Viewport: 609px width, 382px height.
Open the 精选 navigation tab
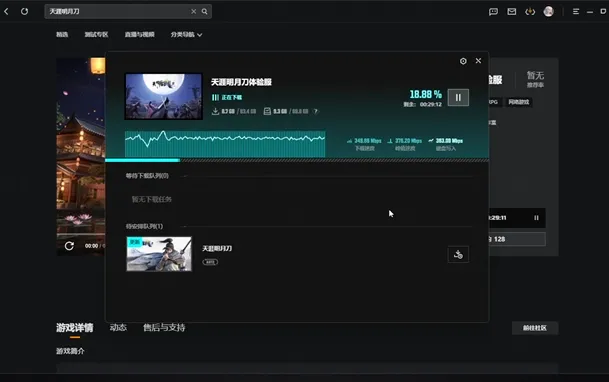62,35
